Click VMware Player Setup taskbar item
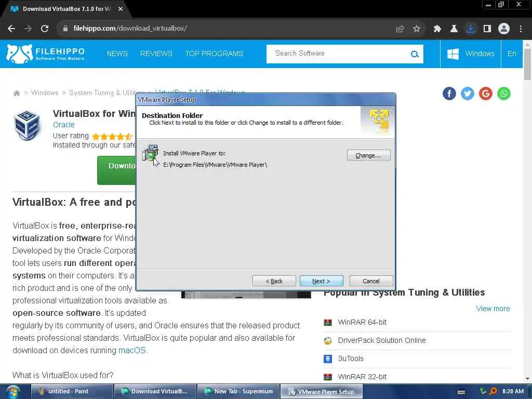This screenshot has width=532, height=399. [x=322, y=391]
